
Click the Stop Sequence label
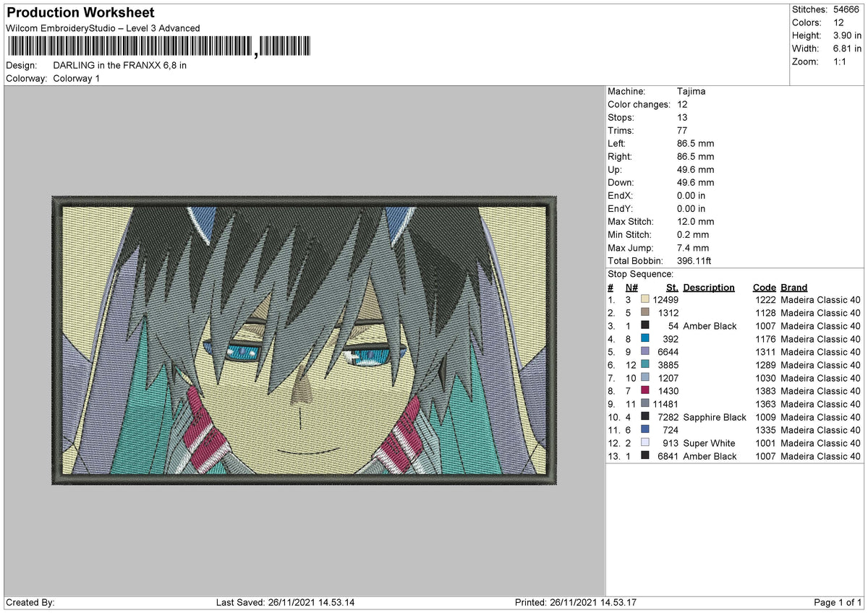[640, 274]
